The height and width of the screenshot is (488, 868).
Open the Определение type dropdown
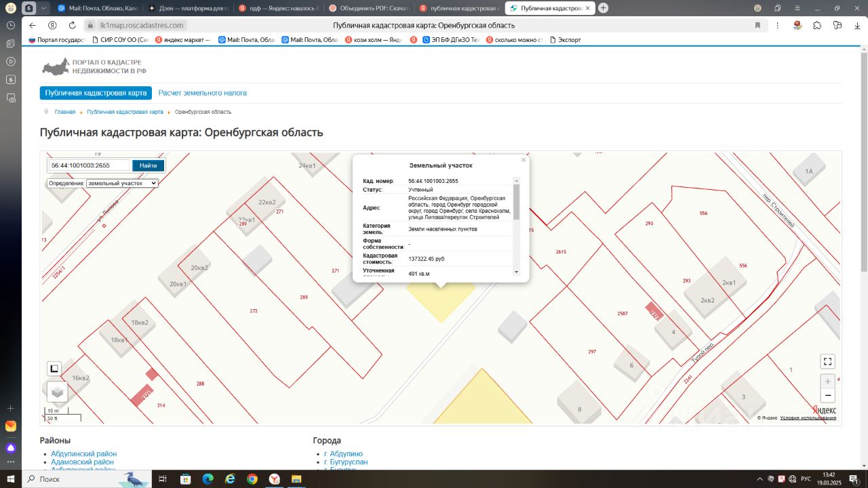[x=122, y=183]
